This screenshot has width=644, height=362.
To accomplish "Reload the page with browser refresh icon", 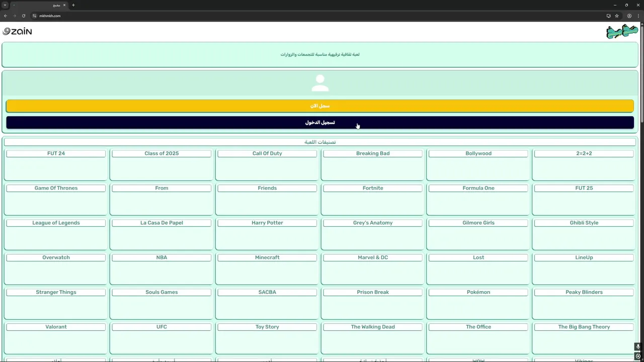I will tap(24, 16).
